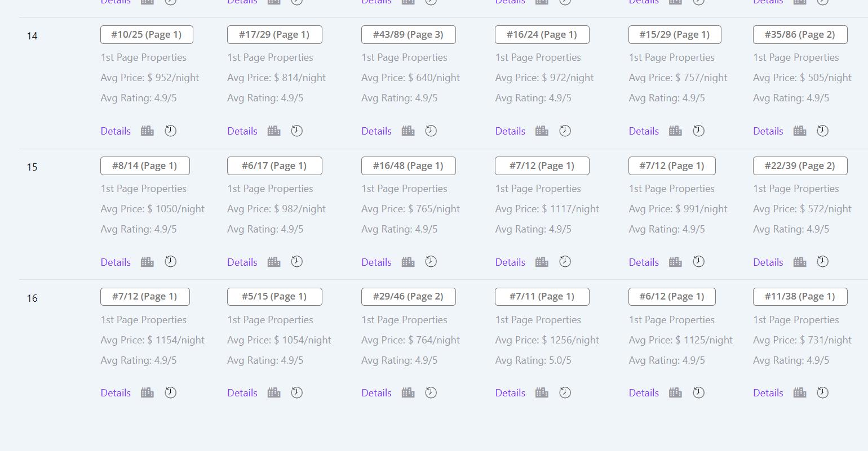Click the #16/48 (Page 1) rank button
Viewport: 868px width, 451px height.
(408, 166)
